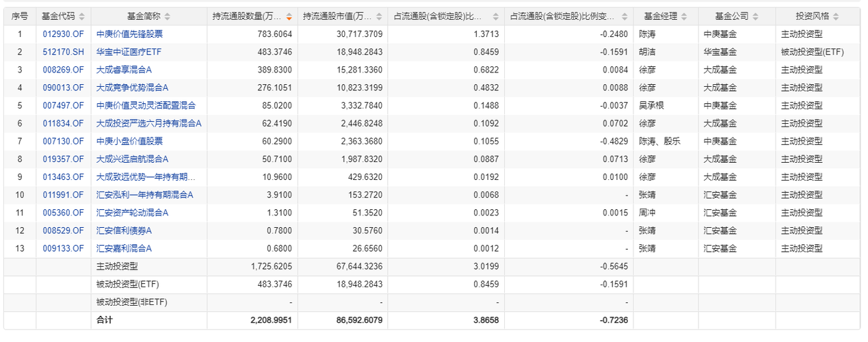Viewport: 868px width, 342px height.
Task: Select 被动投资型(非ETF) summary row label
Action: click(132, 302)
